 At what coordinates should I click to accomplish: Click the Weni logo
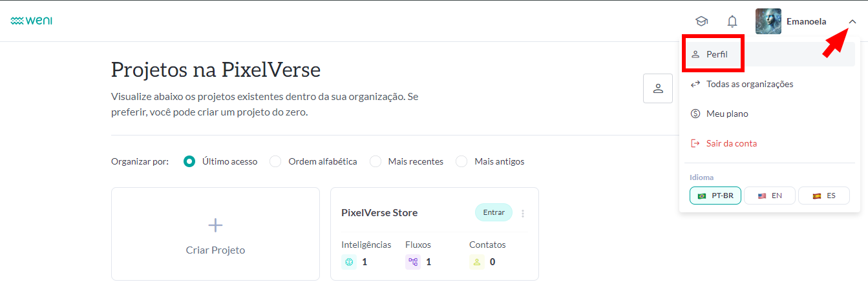pos(31,21)
